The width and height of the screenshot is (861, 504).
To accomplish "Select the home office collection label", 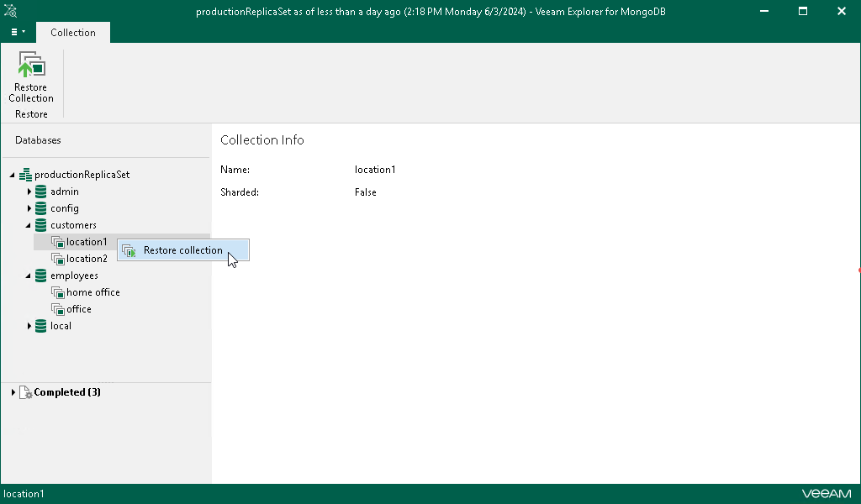I will (x=92, y=292).
